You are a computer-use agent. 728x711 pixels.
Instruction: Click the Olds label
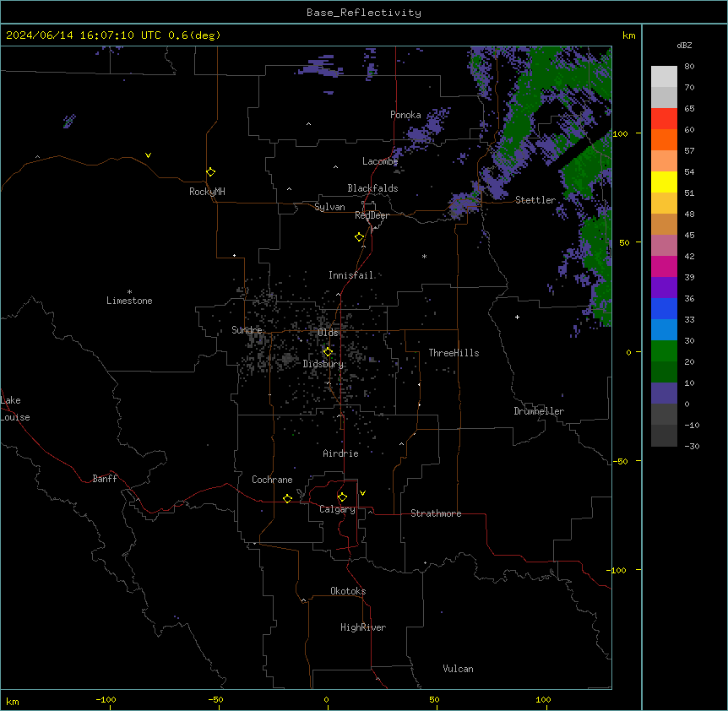point(328,333)
